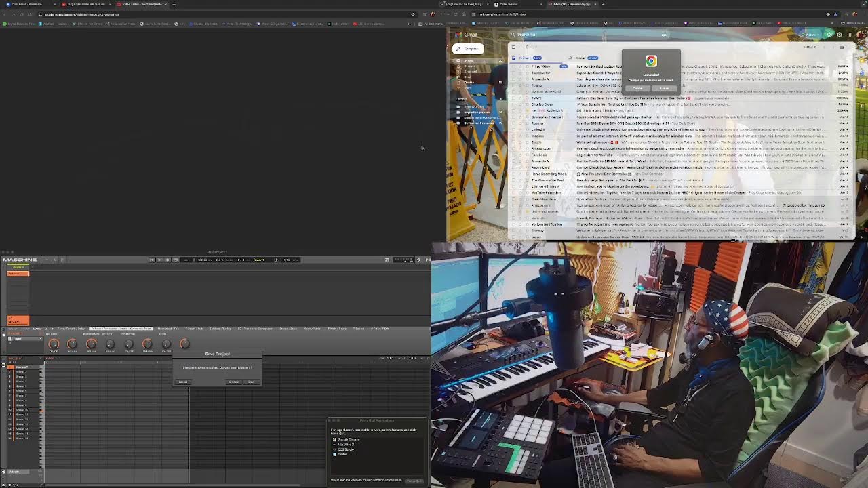The image size is (868, 488).
Task: Select the orange Group A1 block
Action: pos(18,319)
